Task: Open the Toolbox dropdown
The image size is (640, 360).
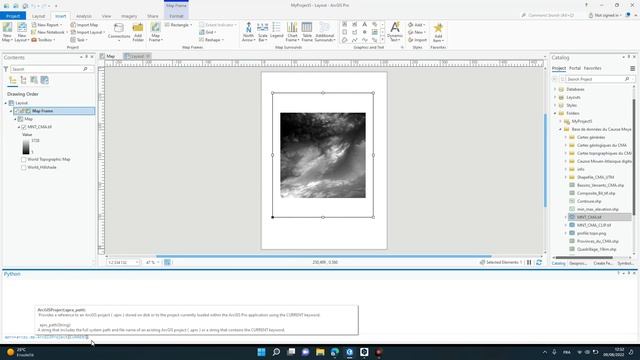Action: coord(43,40)
